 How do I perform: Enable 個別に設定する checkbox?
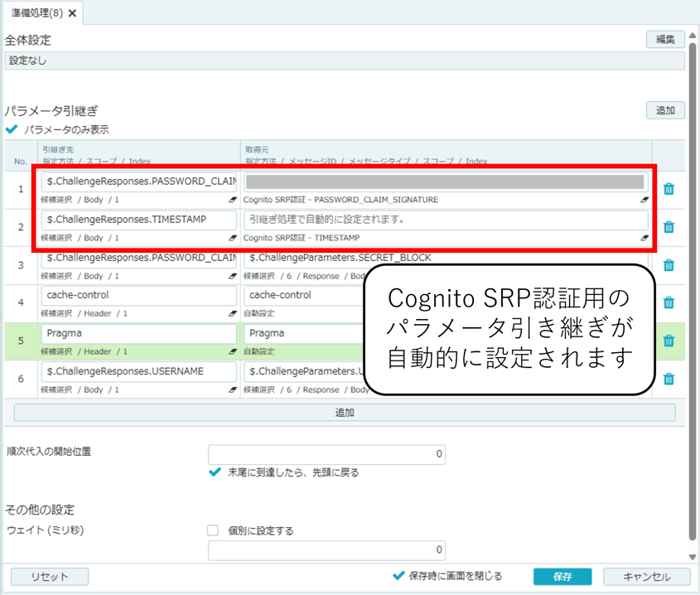[x=213, y=530]
